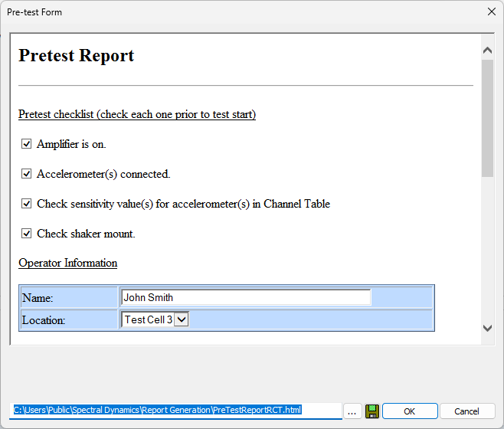Click the scrollbar up arrow
This screenshot has height=429, width=504.
click(x=487, y=51)
